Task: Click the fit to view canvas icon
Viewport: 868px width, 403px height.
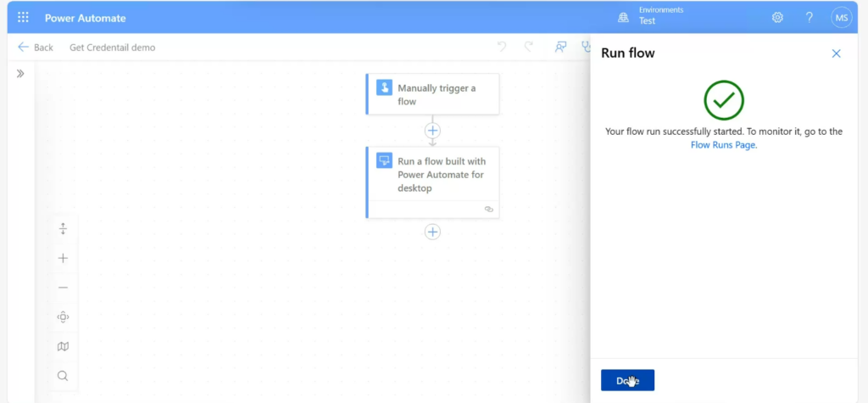Action: [63, 317]
